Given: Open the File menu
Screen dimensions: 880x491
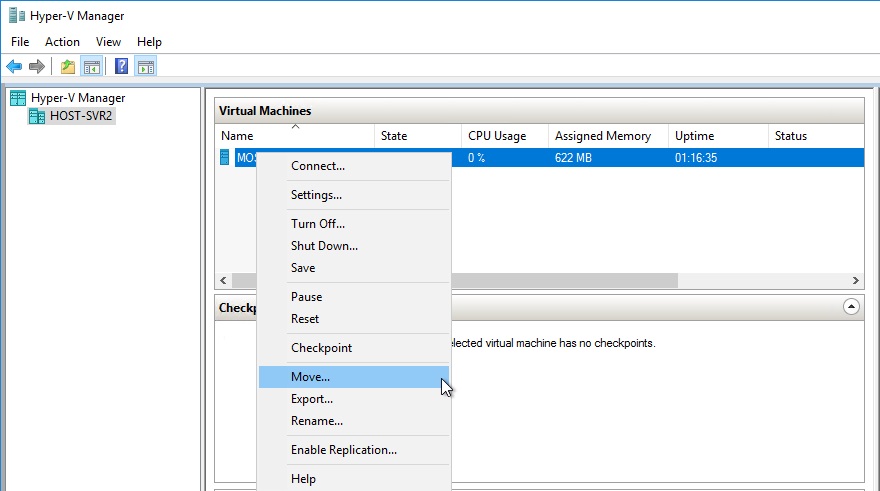Looking at the screenshot, I should (x=20, y=42).
